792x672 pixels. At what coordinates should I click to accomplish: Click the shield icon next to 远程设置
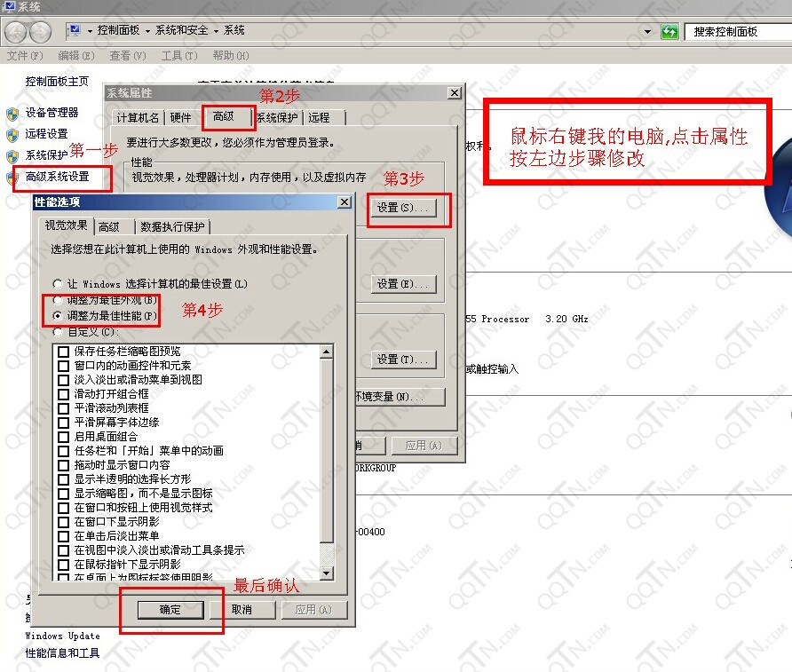[12, 134]
